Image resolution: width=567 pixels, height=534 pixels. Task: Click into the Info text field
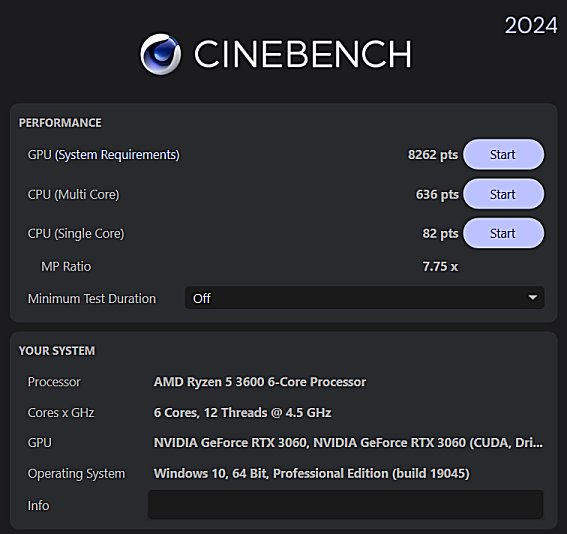[x=345, y=505]
